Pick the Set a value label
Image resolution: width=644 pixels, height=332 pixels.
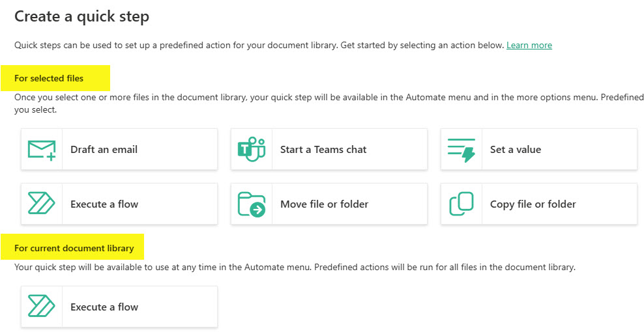516,150
